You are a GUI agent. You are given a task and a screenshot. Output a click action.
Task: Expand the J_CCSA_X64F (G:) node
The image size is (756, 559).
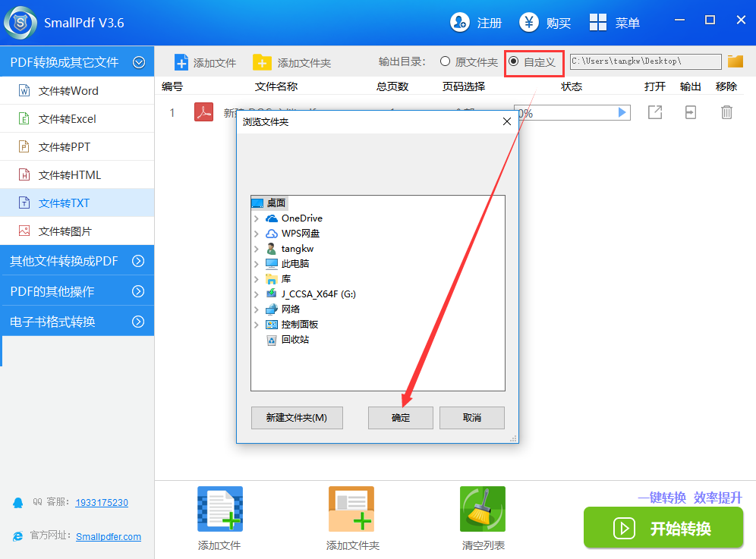[x=257, y=294]
